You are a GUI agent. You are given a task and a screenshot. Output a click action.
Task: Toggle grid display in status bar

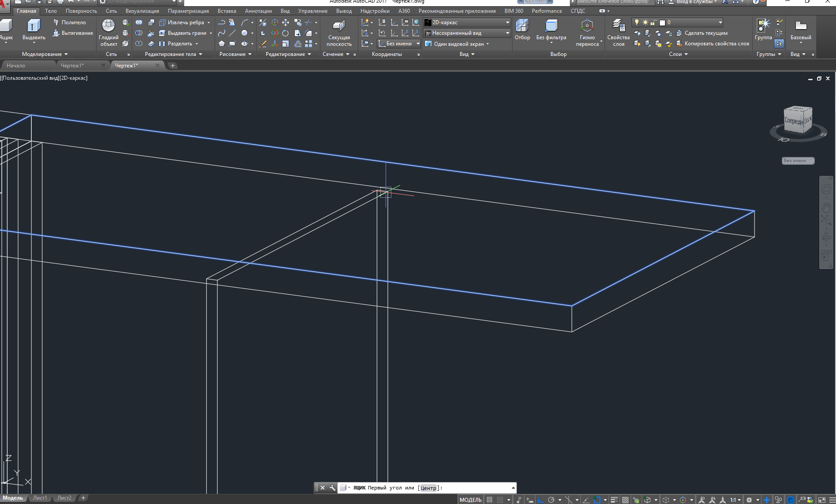[x=490, y=500]
